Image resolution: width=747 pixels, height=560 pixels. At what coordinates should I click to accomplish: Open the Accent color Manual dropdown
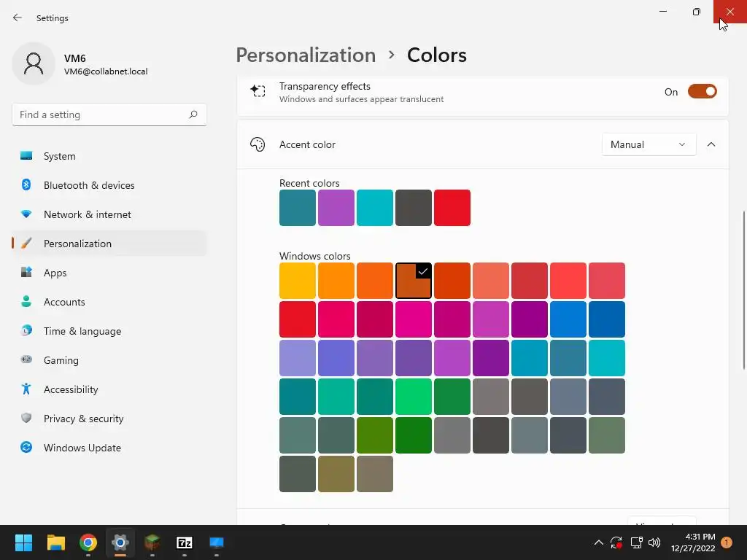coord(649,144)
